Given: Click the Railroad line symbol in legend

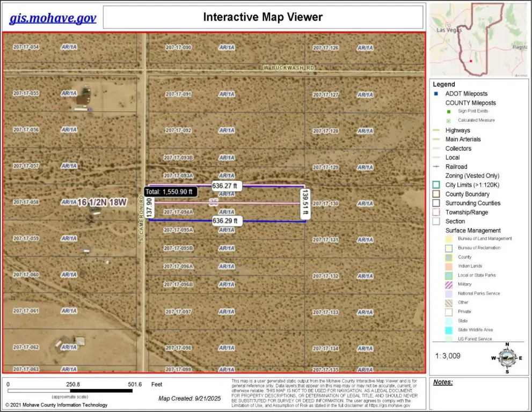Looking at the screenshot, I should [x=436, y=167].
